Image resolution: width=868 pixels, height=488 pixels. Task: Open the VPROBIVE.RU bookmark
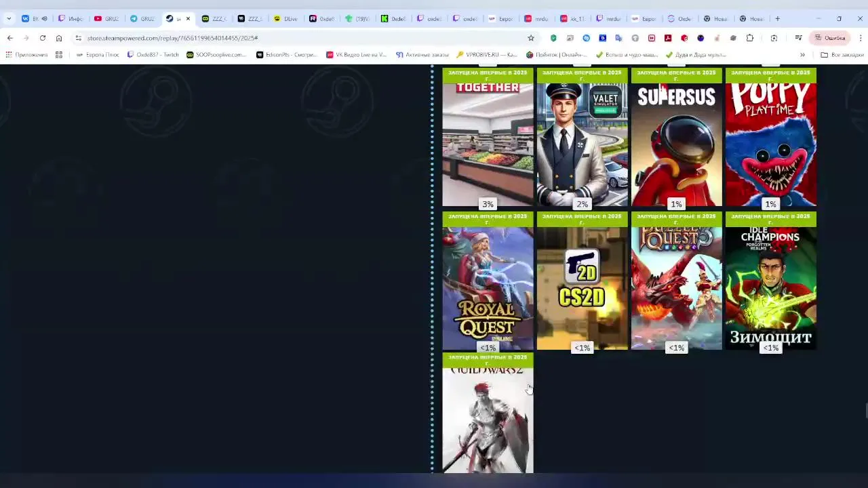(x=487, y=55)
